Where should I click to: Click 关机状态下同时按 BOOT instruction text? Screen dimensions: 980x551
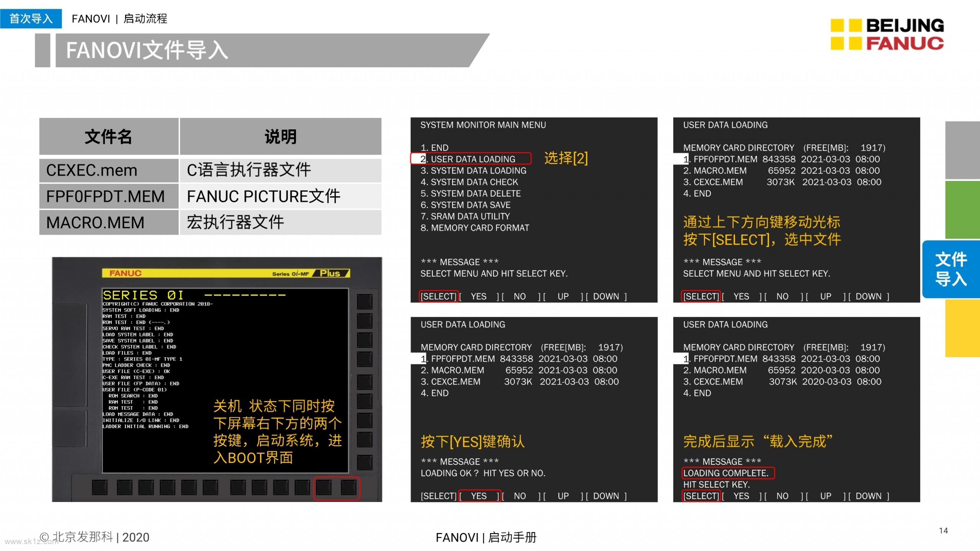point(278,432)
